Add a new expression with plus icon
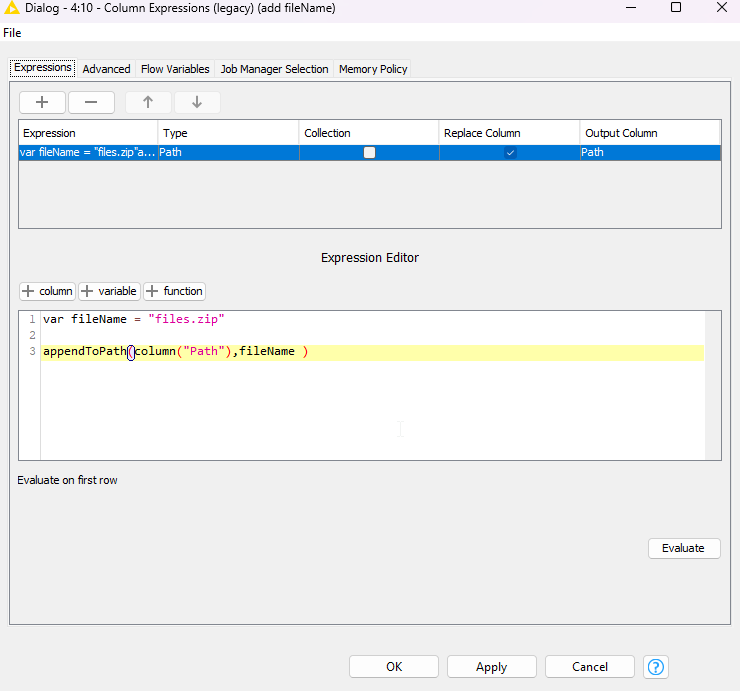This screenshot has height=691, width=740. (x=42, y=102)
